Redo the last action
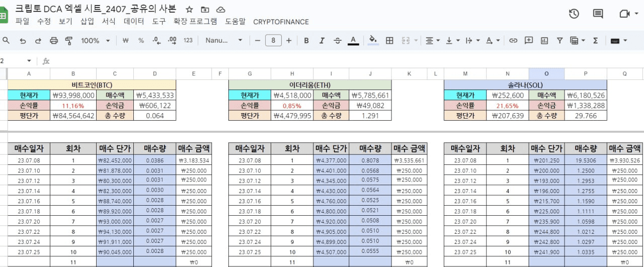Image resolution: width=644 pixels, height=267 pixels. pos(38,41)
